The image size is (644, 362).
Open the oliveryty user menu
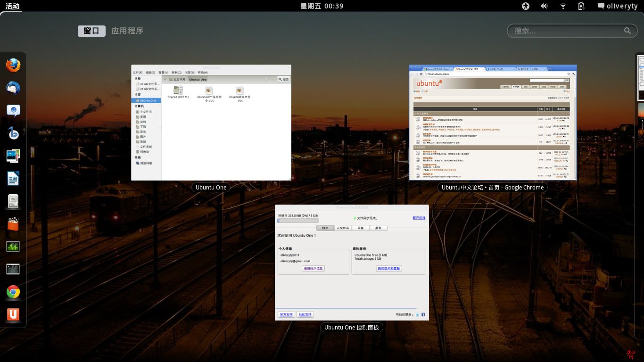[x=618, y=6]
